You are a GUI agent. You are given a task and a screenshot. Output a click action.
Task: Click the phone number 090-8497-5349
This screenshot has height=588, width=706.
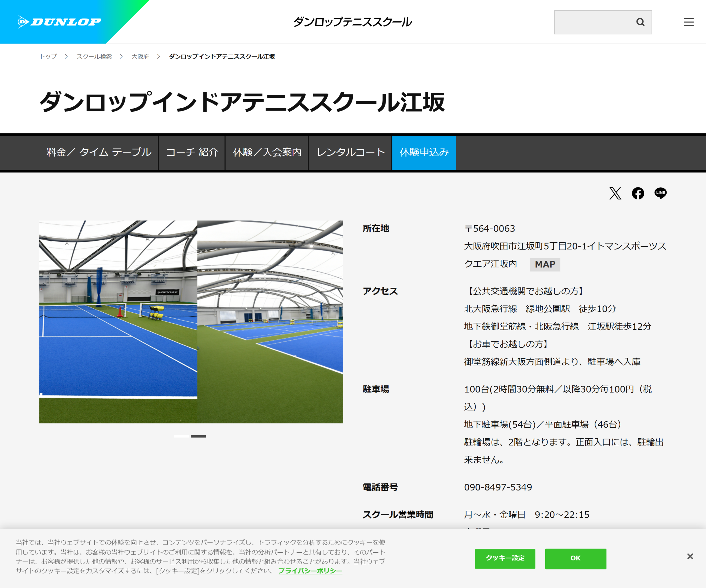pos(498,487)
